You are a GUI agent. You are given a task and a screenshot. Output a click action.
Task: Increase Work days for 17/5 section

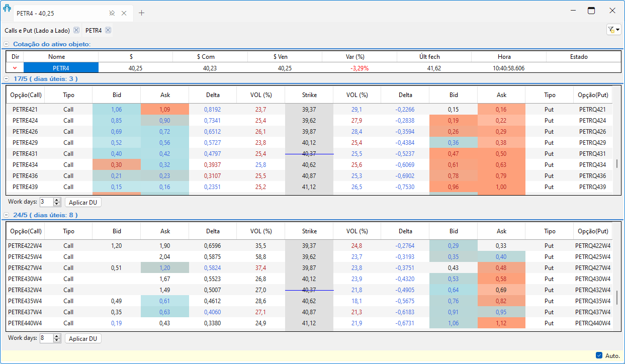point(56,200)
